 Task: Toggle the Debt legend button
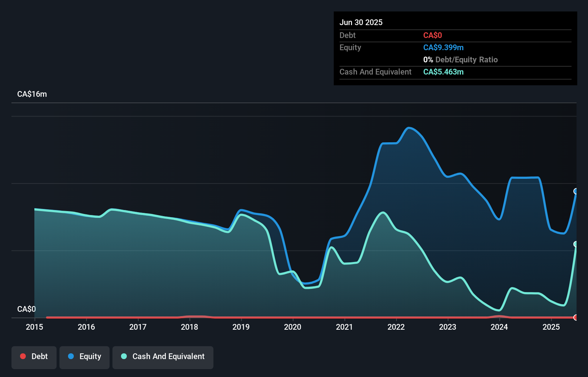pos(34,357)
